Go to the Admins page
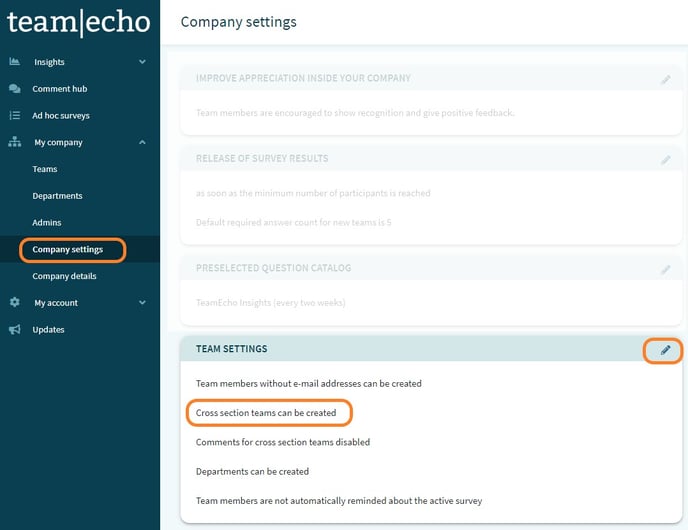Screen dimensions: 688x530 pyautogui.click(x=47, y=223)
